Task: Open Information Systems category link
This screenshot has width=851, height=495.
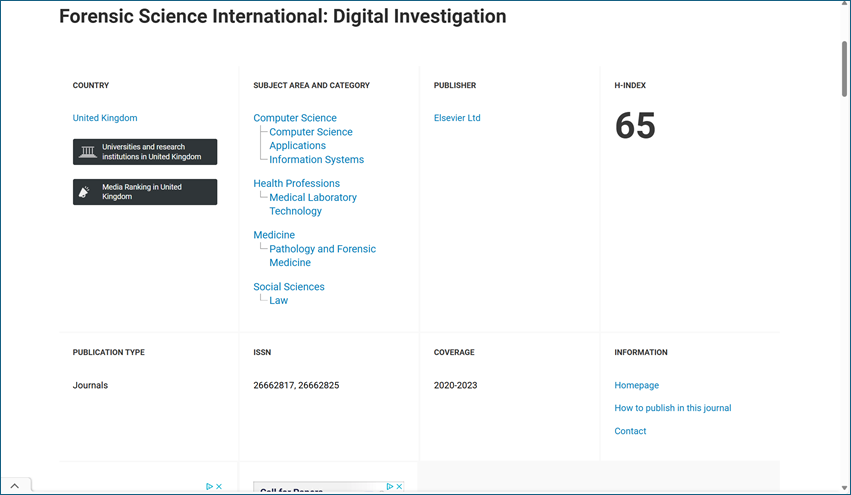Action: click(316, 160)
